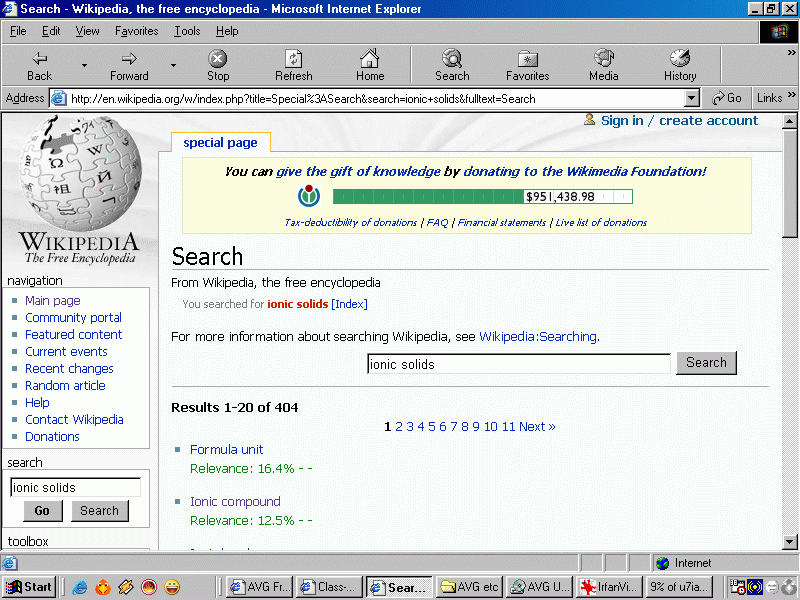The image size is (800, 600).
Task: Open the Edit menu
Action: 51,31
